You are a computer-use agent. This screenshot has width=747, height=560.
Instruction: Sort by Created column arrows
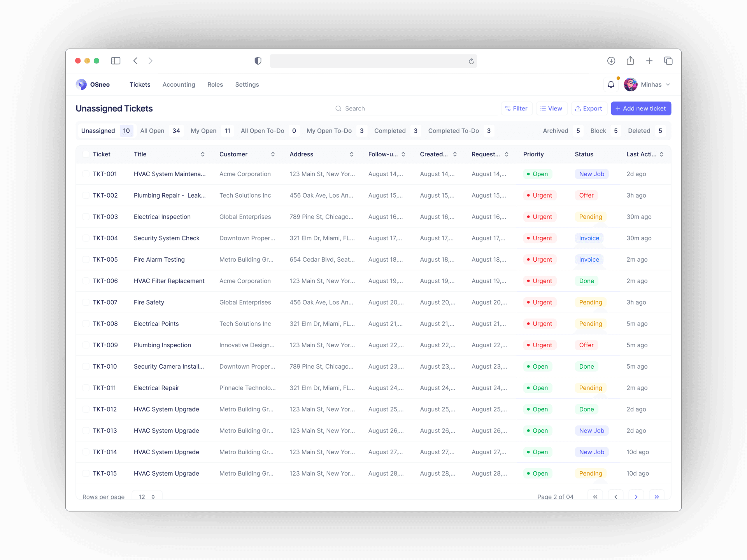[455, 154]
